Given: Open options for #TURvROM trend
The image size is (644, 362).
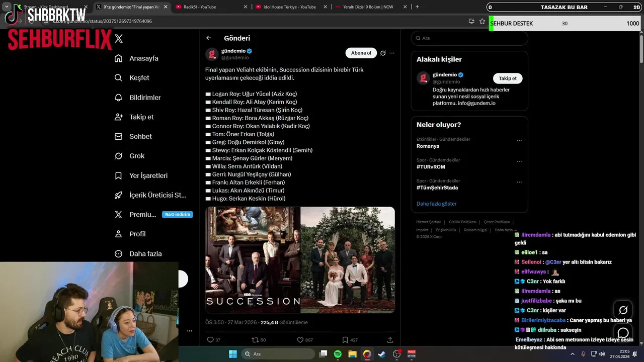Looking at the screenshot, I should [519, 161].
